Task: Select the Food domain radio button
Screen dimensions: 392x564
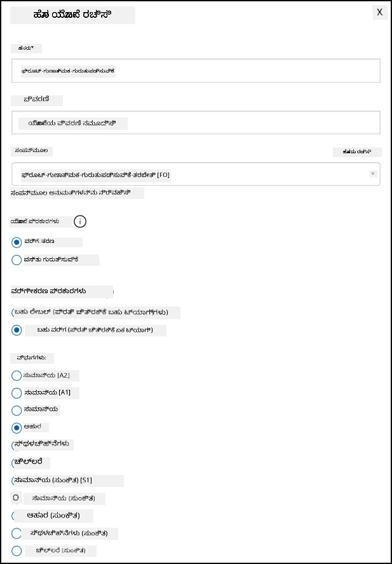Action: pyautogui.click(x=17, y=428)
